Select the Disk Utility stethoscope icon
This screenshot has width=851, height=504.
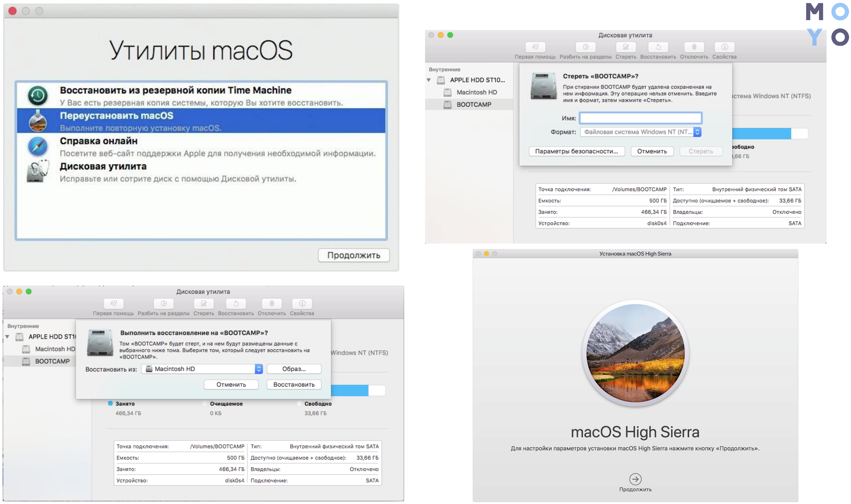(x=38, y=172)
